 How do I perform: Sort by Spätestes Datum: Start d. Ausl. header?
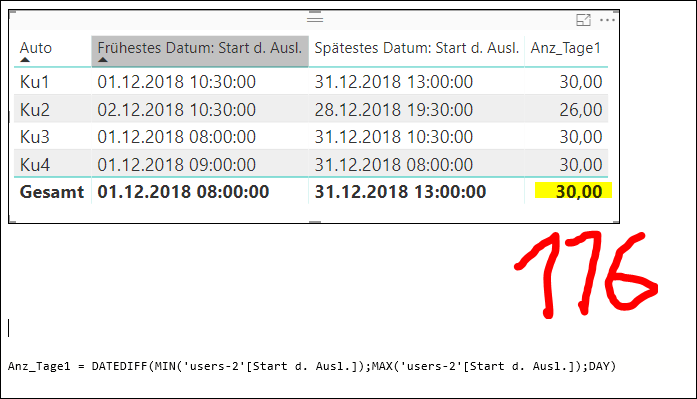(417, 48)
